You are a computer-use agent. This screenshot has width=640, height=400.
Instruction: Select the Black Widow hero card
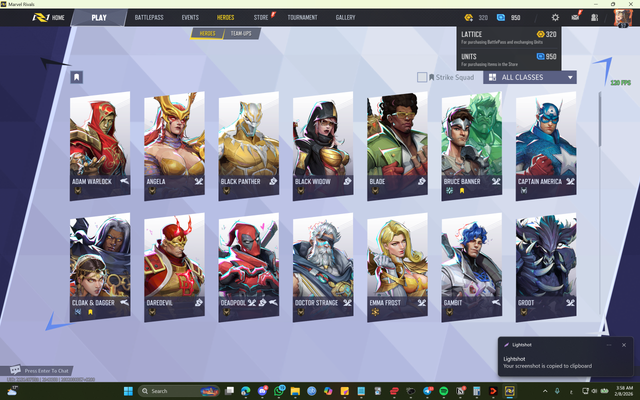pyautogui.click(x=323, y=146)
